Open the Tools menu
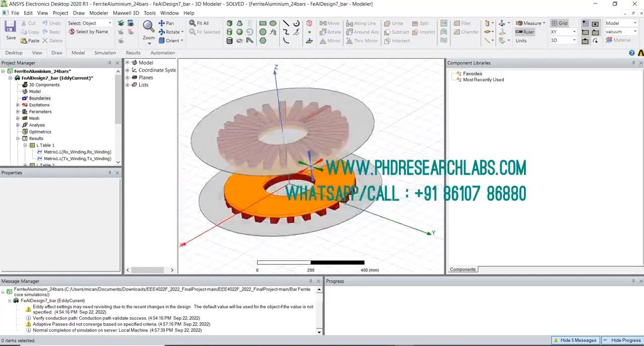Screen dimensions: 644x346 tap(150, 13)
